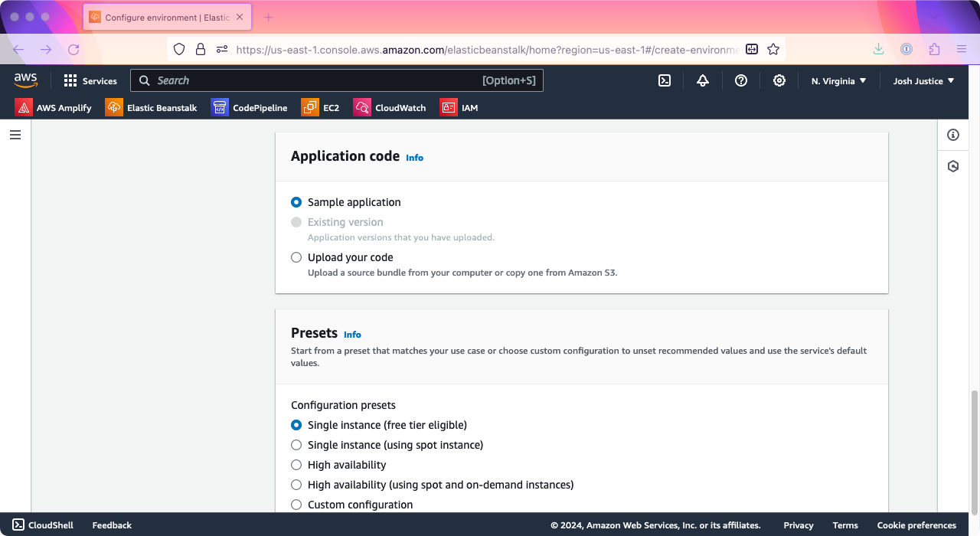980x536 pixels.
Task: Click the browser back arrow
Action: coord(18,49)
